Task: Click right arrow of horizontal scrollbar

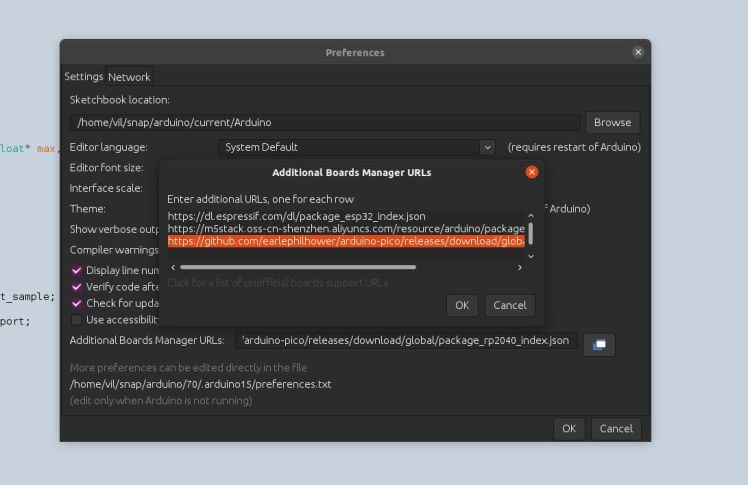Action: click(519, 268)
